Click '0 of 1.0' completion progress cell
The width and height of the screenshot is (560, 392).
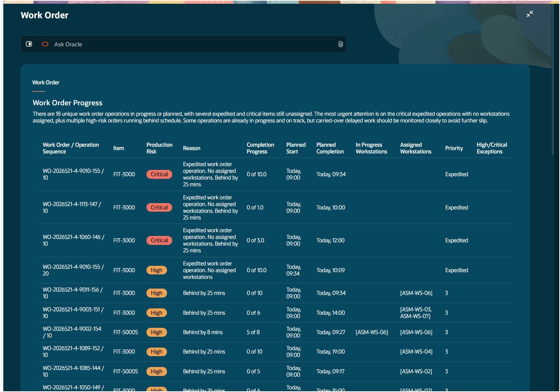click(x=255, y=208)
